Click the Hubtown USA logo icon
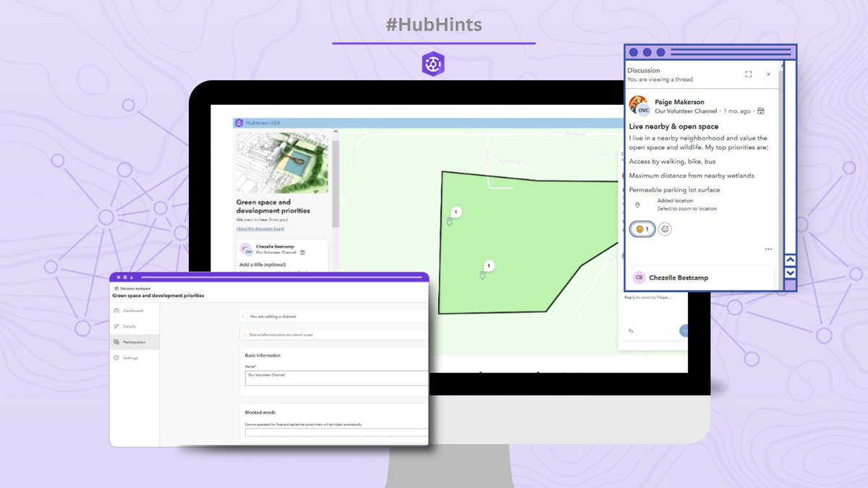The height and width of the screenshot is (488, 868). click(x=239, y=123)
